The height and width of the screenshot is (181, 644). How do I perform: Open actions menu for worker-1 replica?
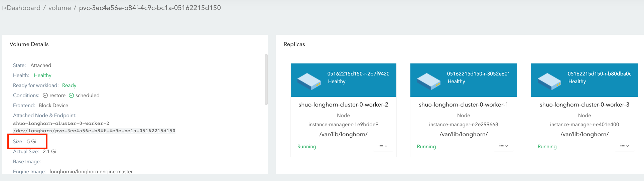503,146
